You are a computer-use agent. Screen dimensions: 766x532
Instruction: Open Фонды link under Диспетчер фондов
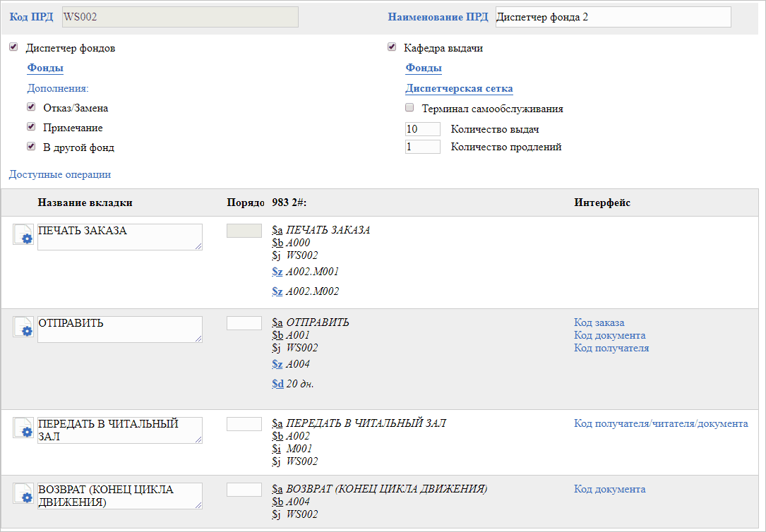click(45, 68)
